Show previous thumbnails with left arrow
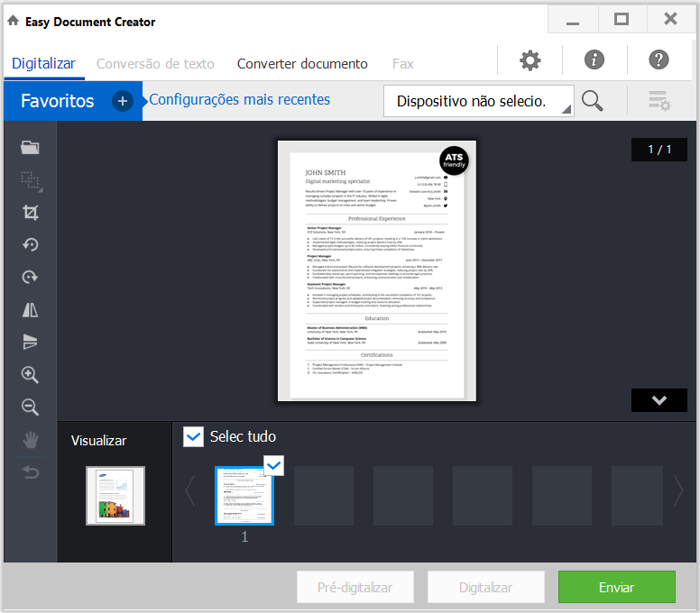 190,490
